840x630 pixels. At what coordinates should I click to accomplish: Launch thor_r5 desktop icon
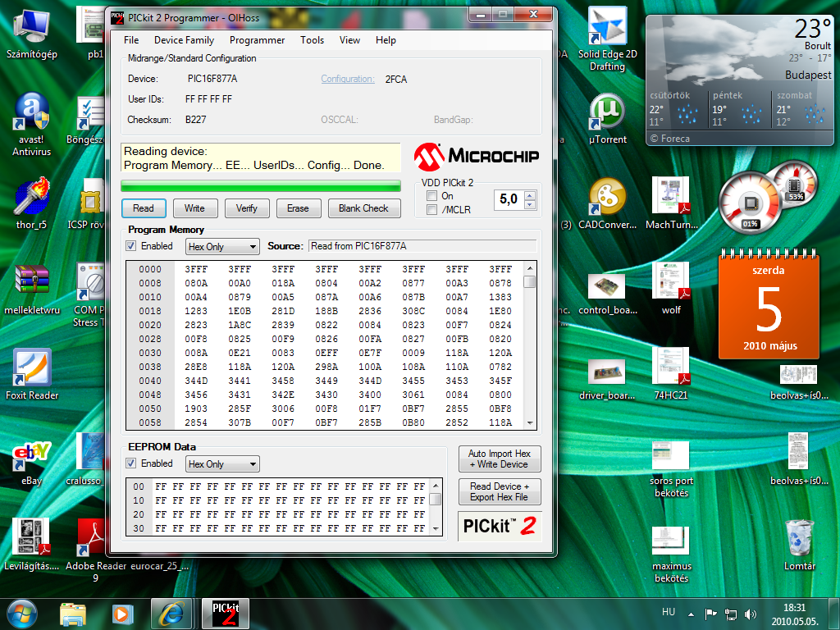pos(32,204)
